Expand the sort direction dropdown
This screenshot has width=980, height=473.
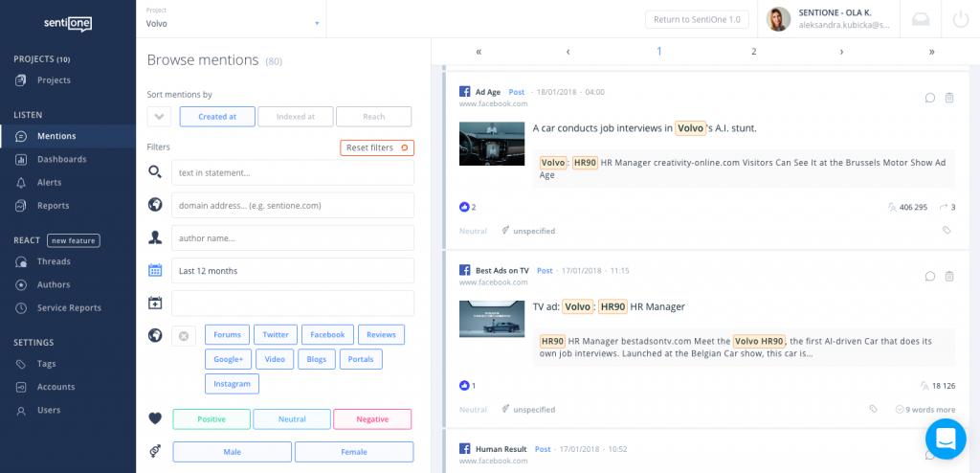point(159,117)
